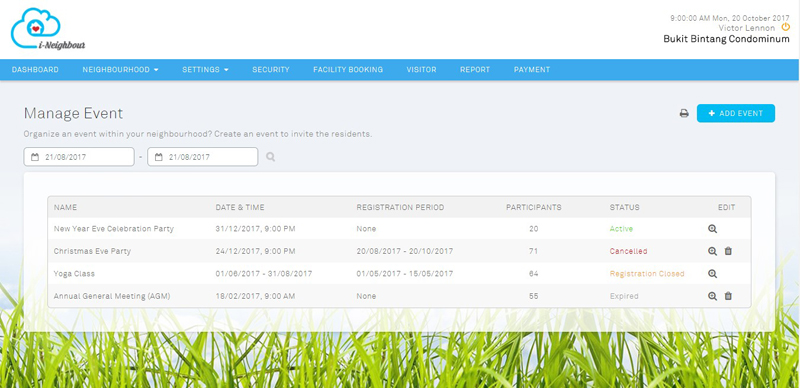Click the Date & Time column header
The image size is (800, 388).
(x=240, y=207)
